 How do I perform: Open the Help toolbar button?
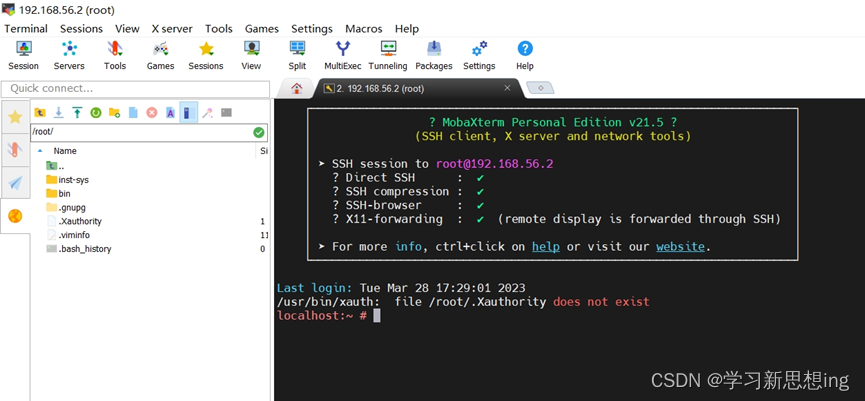pos(525,56)
